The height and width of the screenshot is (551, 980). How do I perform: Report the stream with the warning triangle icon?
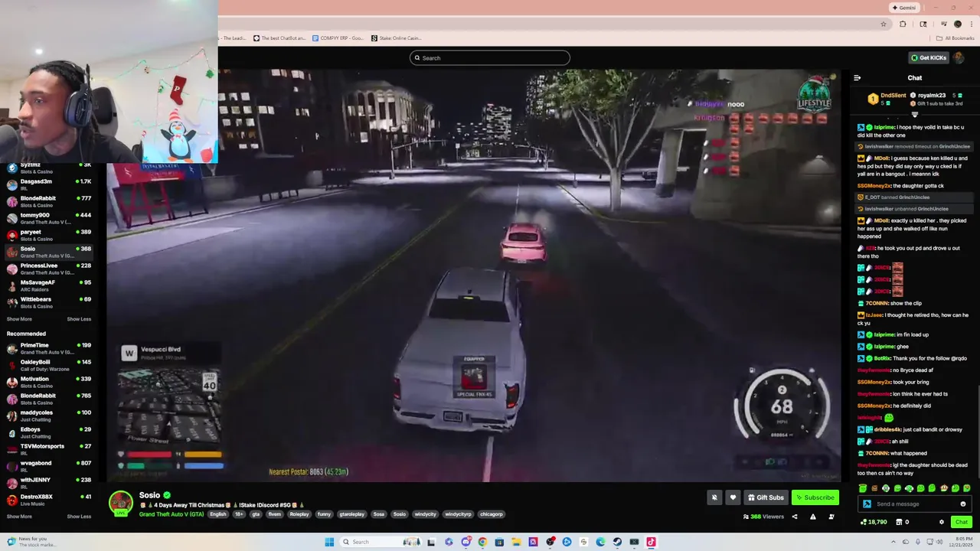click(813, 517)
